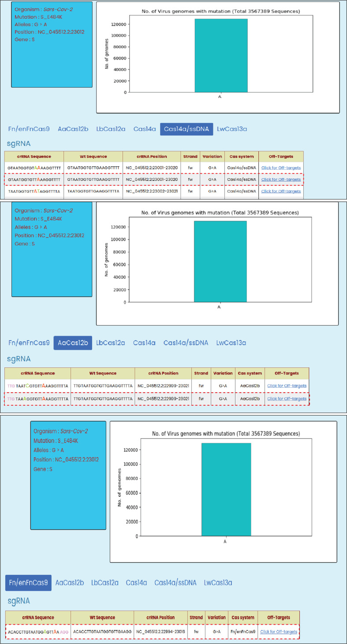Viewport: 347px width, 644px height.
Task: Click the sgRNA heading above the Cas14a/ssDNA table
Action: (x=19, y=144)
